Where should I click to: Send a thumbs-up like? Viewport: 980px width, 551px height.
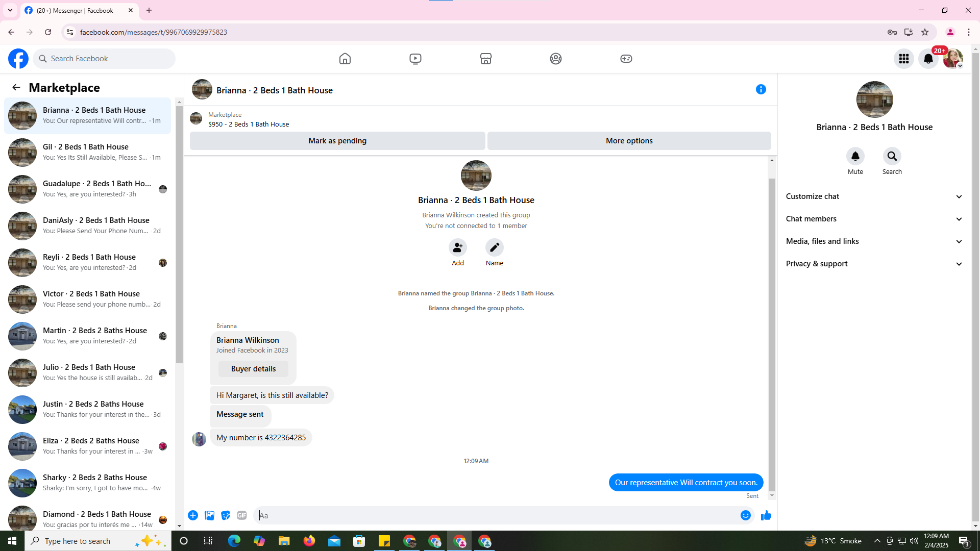point(766,516)
